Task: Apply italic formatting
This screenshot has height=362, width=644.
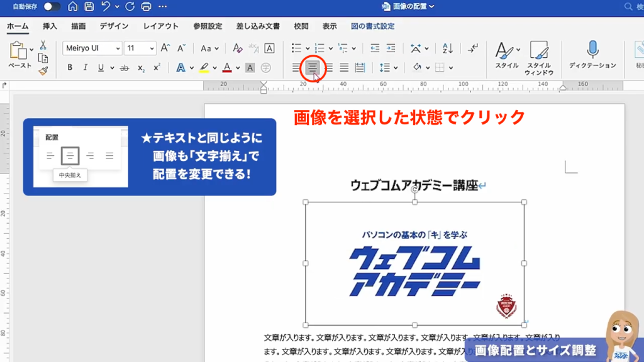Action: 86,67
